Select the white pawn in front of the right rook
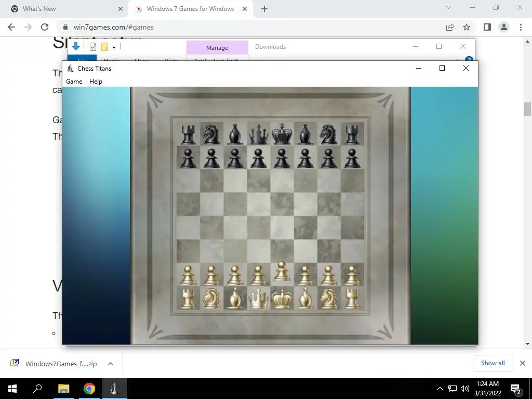 pos(352,275)
